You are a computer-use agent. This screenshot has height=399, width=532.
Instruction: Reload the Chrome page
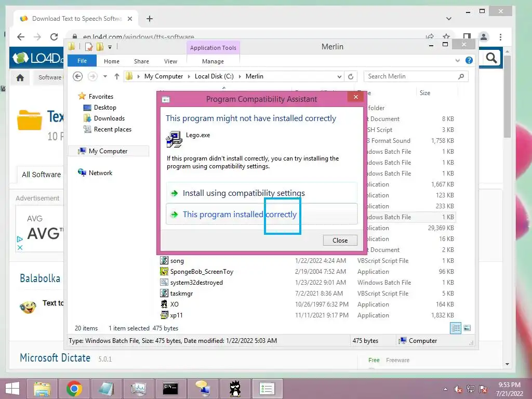pos(54,37)
